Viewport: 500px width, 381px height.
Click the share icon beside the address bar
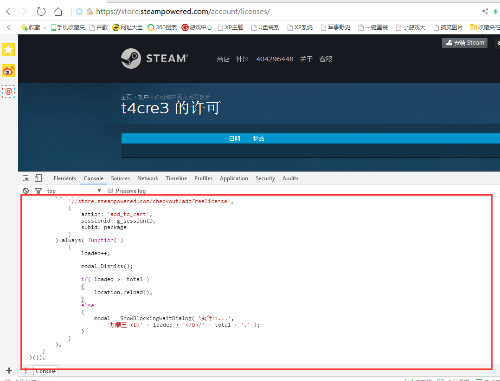[485, 11]
